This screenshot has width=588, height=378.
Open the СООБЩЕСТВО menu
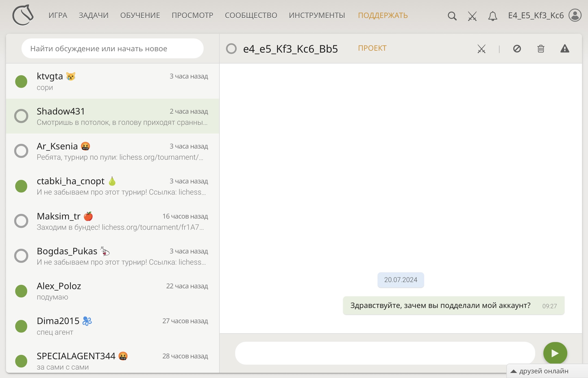click(x=251, y=15)
